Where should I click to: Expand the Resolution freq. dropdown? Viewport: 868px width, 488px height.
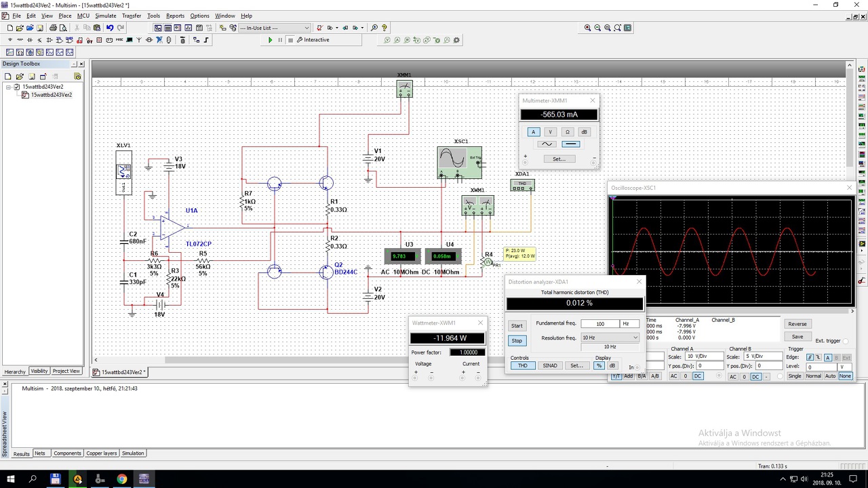tap(635, 338)
